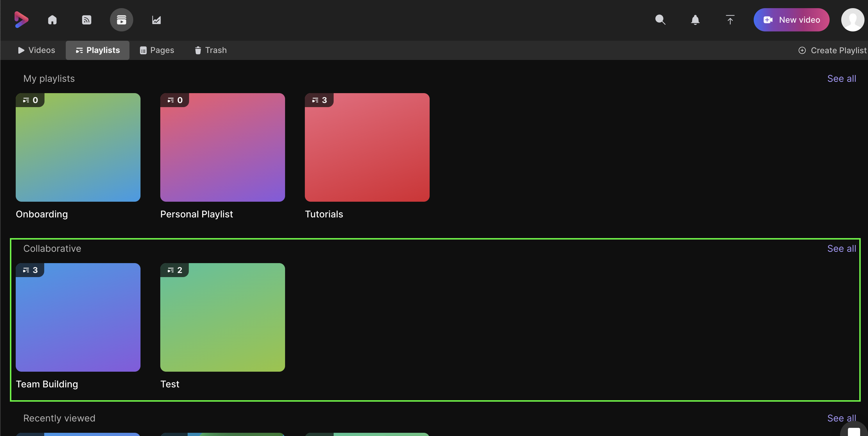Click the Personal Playlist title text
Image resolution: width=868 pixels, height=436 pixels.
pos(196,214)
